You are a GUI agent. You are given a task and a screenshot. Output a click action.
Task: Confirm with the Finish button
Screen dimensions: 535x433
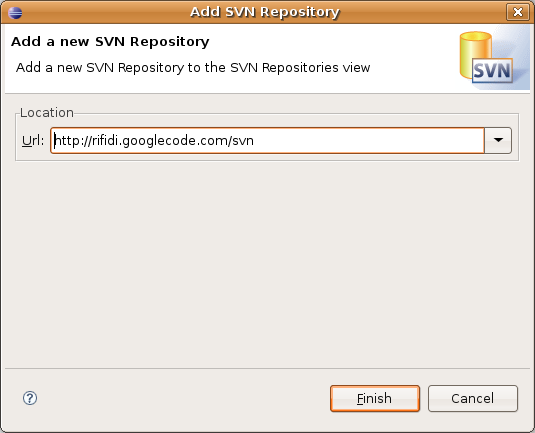click(375, 398)
